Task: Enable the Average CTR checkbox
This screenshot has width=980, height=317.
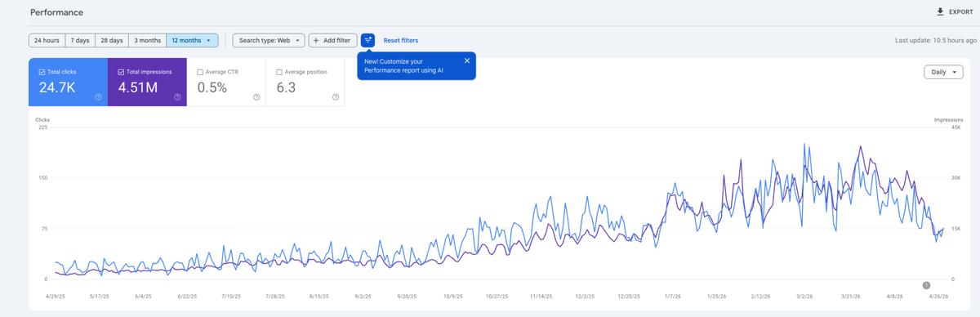Action: point(200,72)
